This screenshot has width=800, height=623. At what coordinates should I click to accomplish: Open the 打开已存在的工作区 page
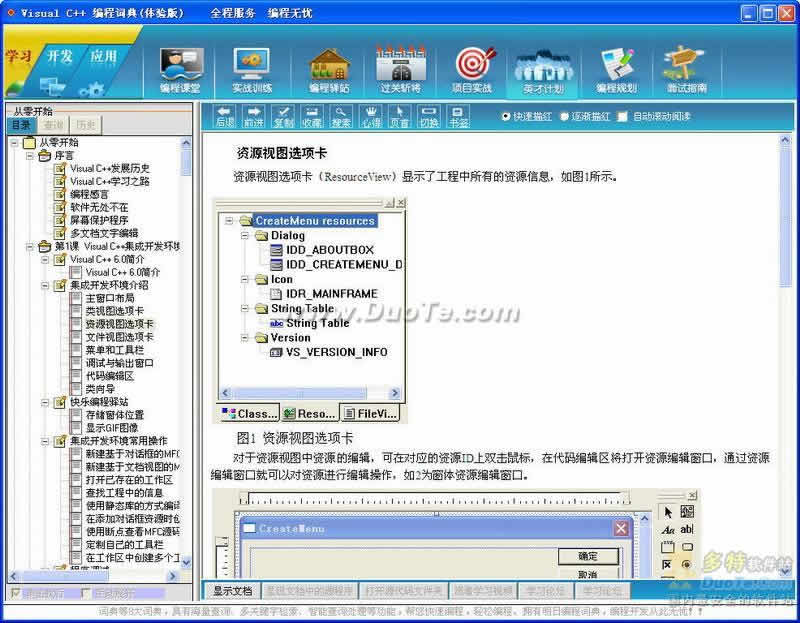[x=129, y=480]
